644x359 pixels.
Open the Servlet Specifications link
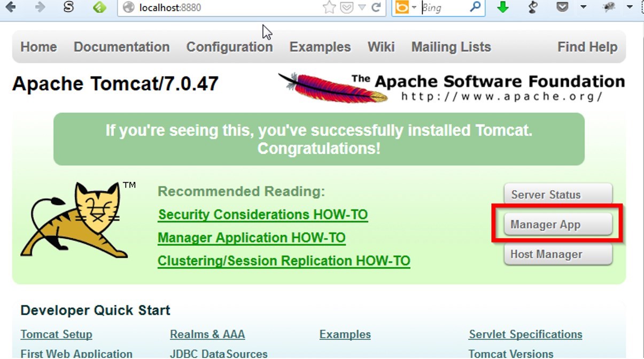[525, 335]
